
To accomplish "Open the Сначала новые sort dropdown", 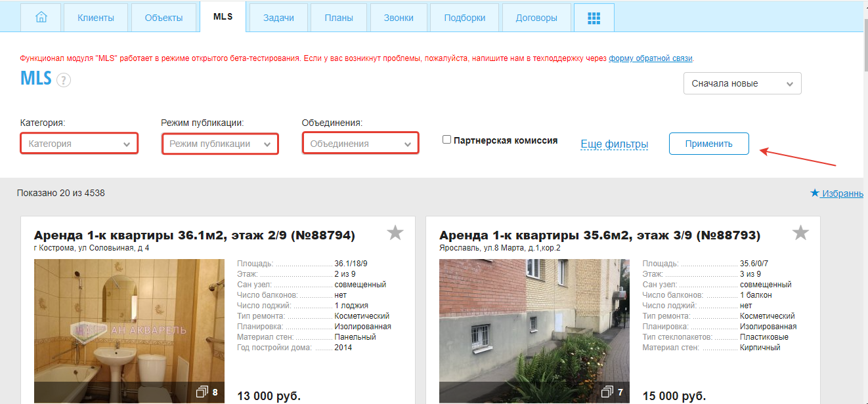I will pyautogui.click(x=742, y=84).
